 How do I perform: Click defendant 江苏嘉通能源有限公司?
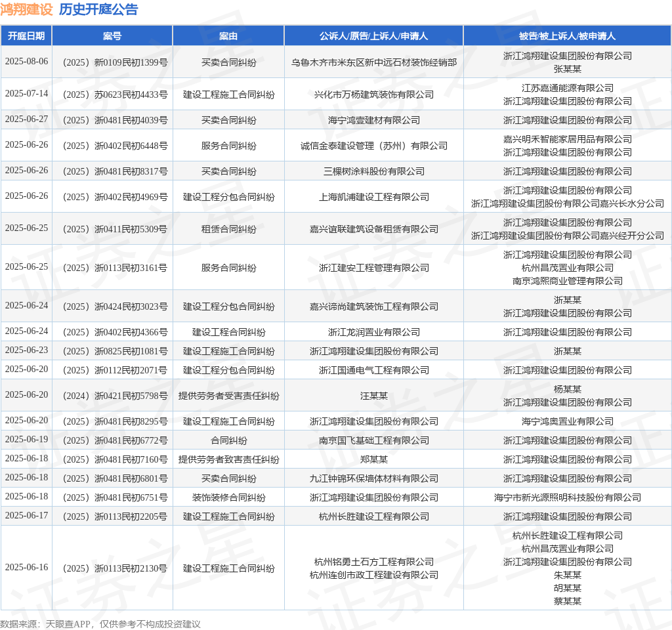[568, 88]
